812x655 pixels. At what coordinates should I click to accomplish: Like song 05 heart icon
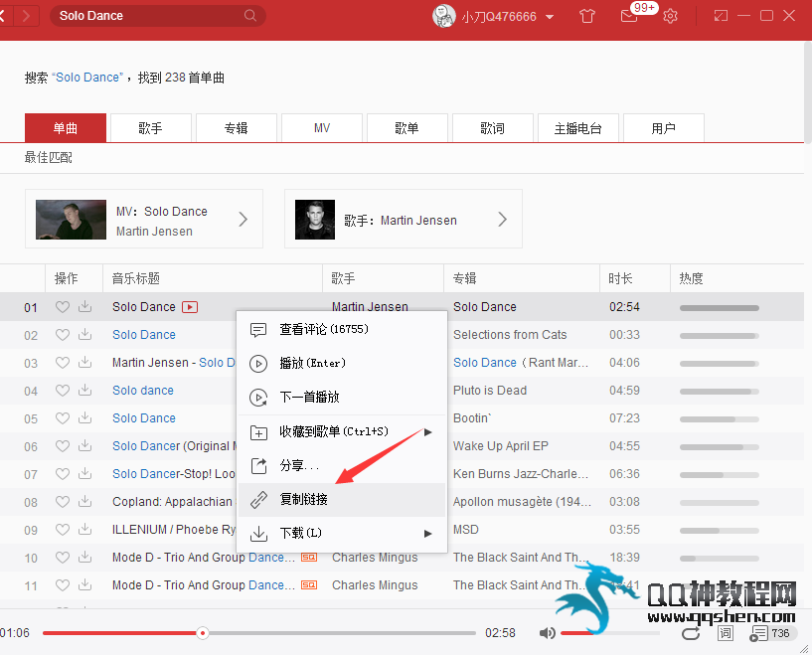tap(63, 418)
